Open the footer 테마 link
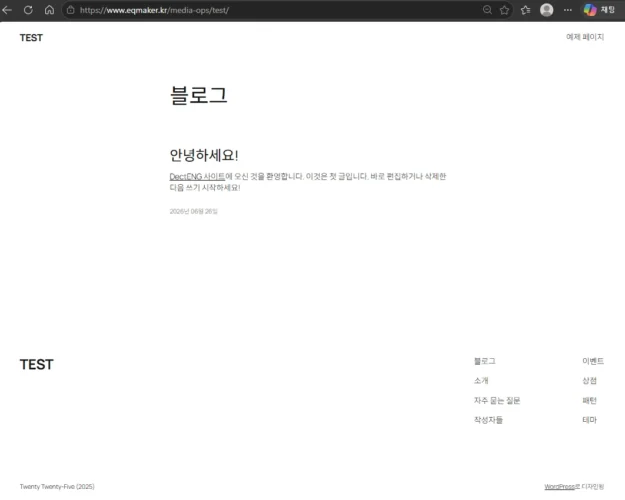Image resolution: width=625 pixels, height=500 pixels. 590,420
